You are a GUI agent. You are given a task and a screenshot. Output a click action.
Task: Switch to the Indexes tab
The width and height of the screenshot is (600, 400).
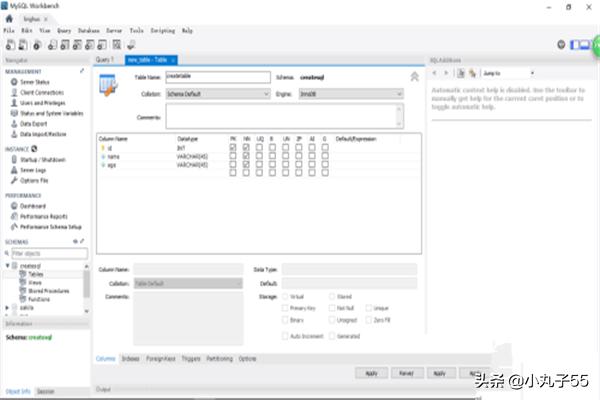(130, 359)
